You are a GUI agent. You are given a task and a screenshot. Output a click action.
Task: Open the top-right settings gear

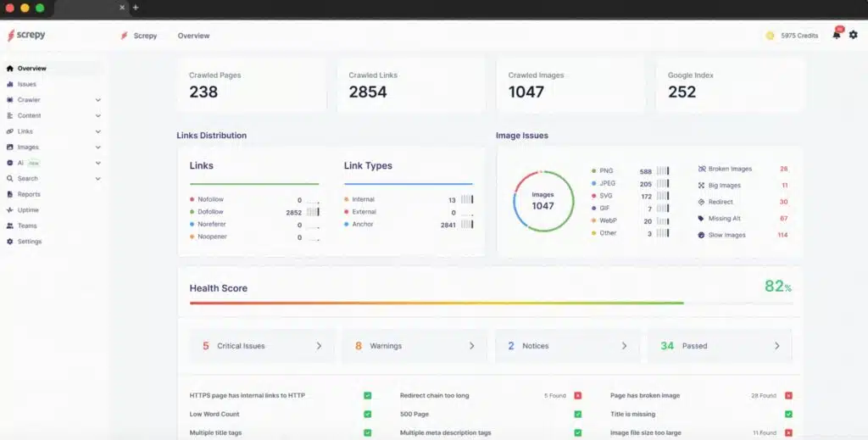(853, 35)
